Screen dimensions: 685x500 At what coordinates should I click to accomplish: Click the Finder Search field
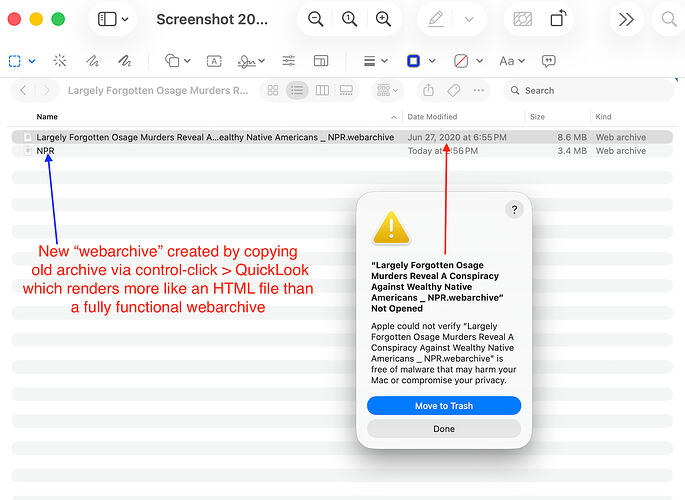click(588, 90)
